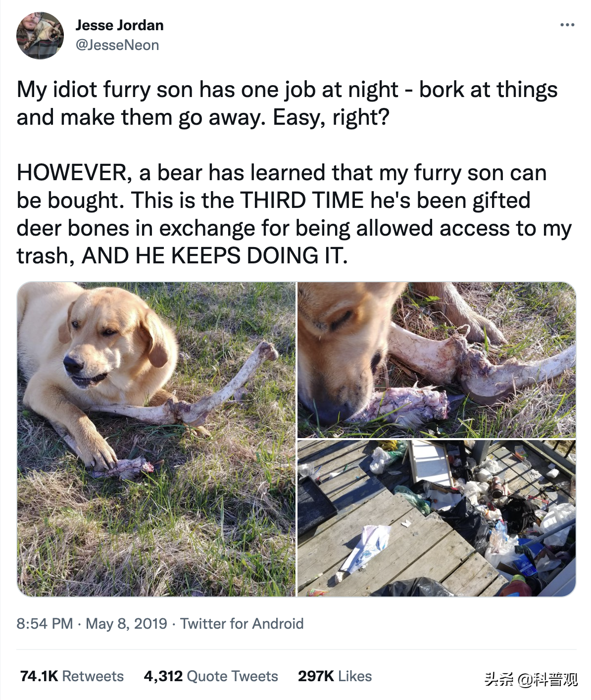Visit the @JesseNeon handle
The width and height of the screenshot is (591, 700).
tap(117, 45)
